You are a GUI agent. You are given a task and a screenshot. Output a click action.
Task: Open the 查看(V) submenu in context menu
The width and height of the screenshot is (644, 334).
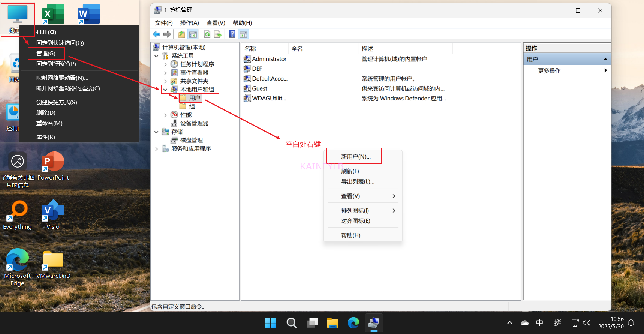tap(362, 196)
